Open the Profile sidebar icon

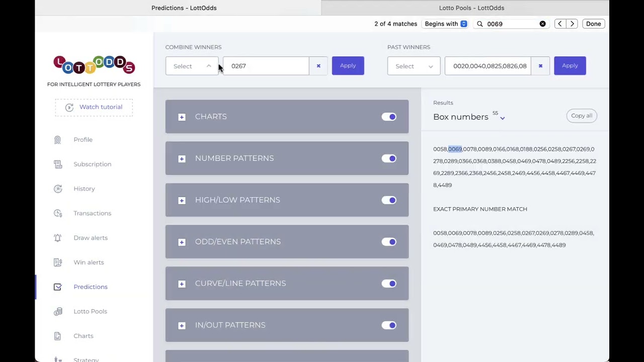click(57, 140)
